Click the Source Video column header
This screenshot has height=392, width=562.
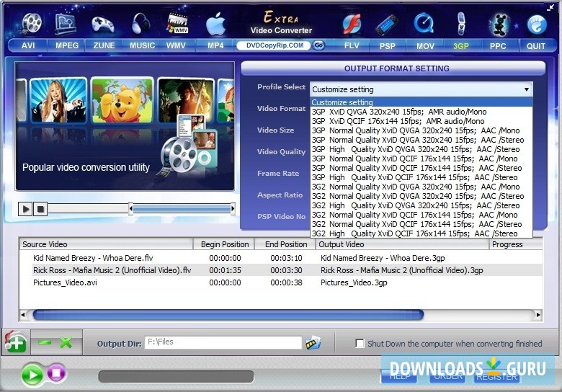106,244
